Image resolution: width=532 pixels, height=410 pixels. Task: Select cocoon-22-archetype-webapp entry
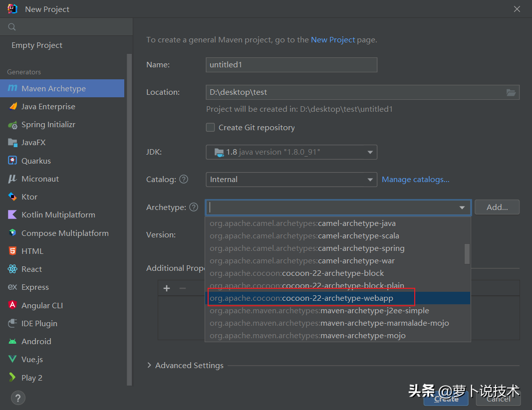pyautogui.click(x=337, y=298)
